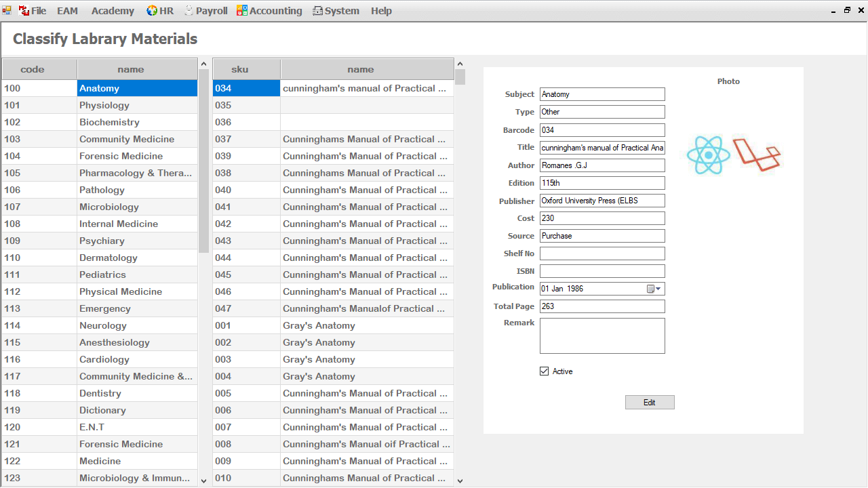Select sku 008 Cunningham's Manual oif Practical row

pyautogui.click(x=333, y=444)
